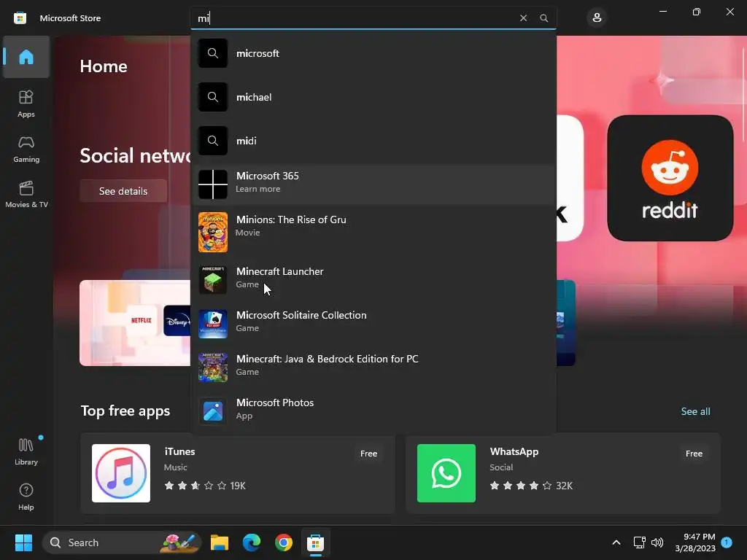747x560 pixels.
Task: Open Minions: The Rise of Gru result
Action: point(373,232)
